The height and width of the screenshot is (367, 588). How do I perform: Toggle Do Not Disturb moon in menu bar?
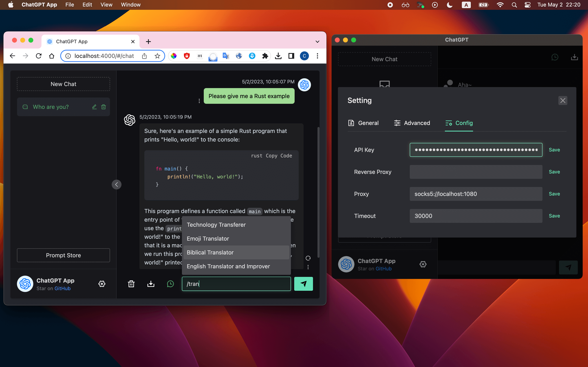pyautogui.click(x=450, y=5)
